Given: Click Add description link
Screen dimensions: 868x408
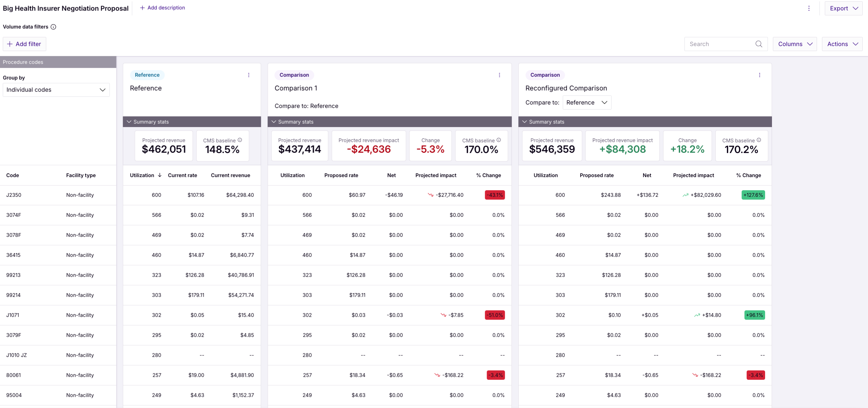Looking at the screenshot, I should (x=162, y=8).
